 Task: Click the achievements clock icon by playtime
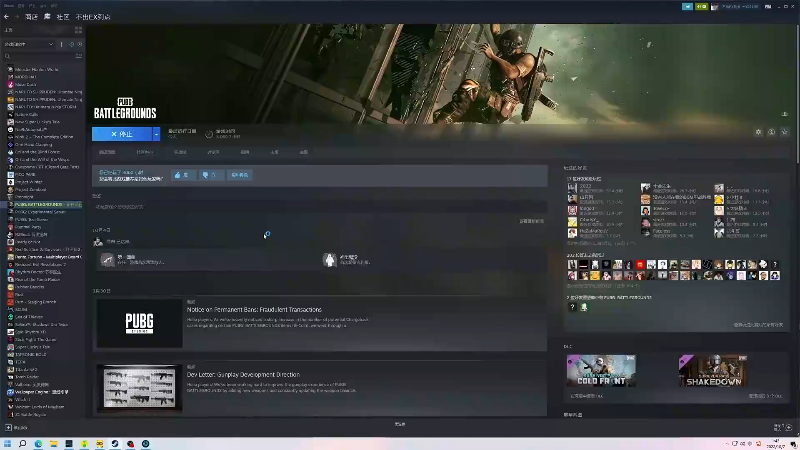coord(209,134)
